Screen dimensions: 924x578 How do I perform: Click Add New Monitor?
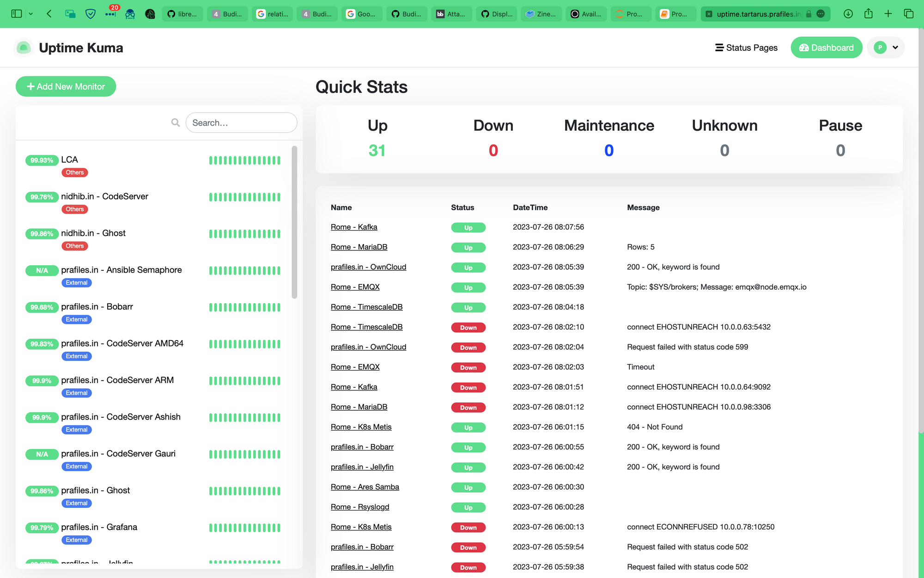point(66,86)
